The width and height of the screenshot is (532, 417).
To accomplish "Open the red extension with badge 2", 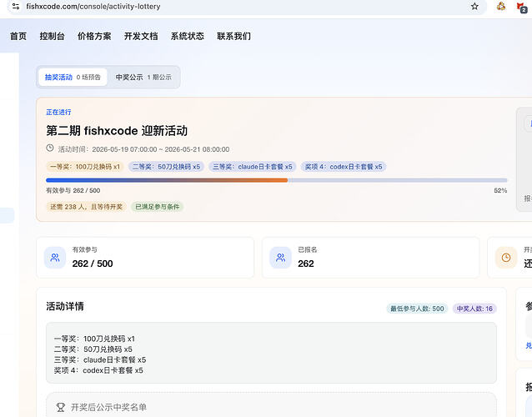I will pos(521,8).
